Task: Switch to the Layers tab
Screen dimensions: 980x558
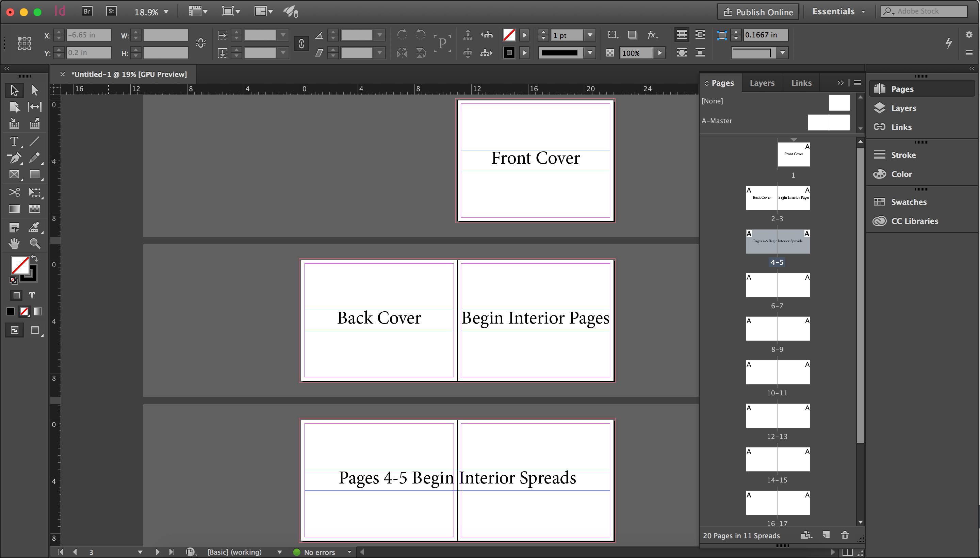Action: [x=762, y=83]
